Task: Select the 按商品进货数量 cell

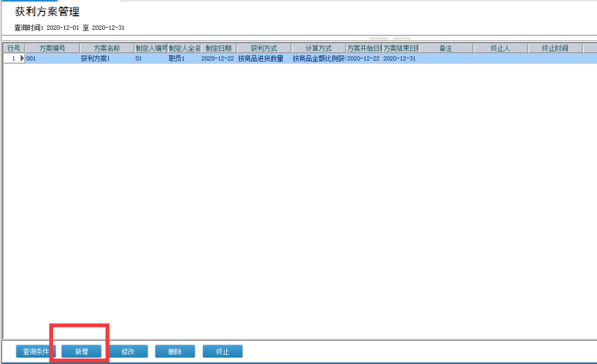Action: click(263, 58)
